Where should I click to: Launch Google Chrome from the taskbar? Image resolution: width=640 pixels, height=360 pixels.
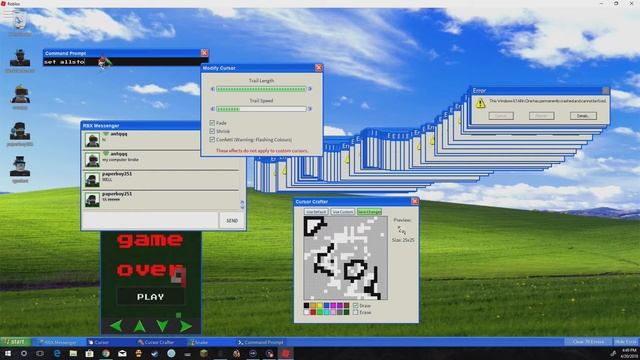coord(106,353)
